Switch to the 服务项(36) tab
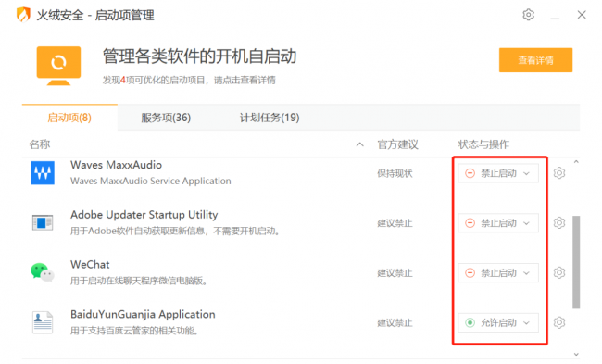This screenshot has width=602, height=364. tap(166, 118)
